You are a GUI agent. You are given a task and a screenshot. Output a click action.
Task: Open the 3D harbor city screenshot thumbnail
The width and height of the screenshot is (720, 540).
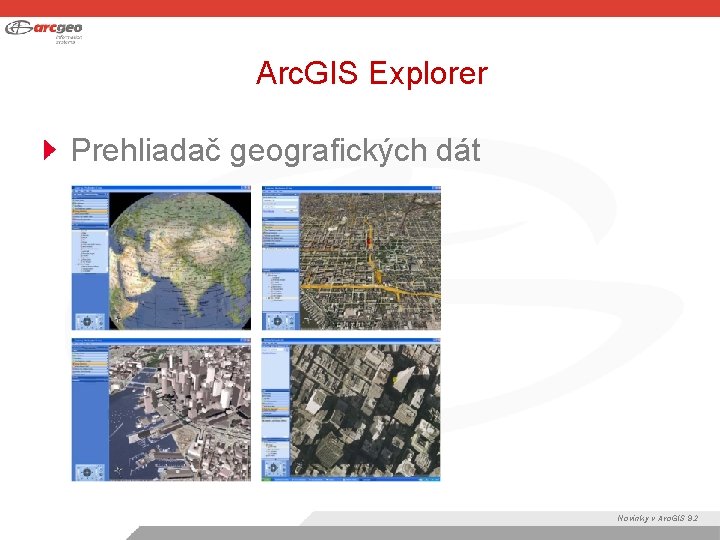pyautogui.click(x=161, y=410)
